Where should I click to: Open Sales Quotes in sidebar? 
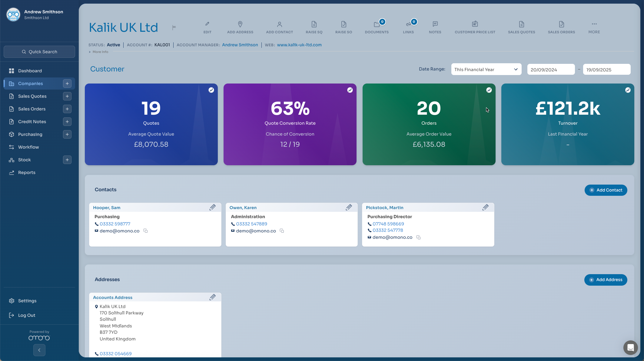[33, 96]
